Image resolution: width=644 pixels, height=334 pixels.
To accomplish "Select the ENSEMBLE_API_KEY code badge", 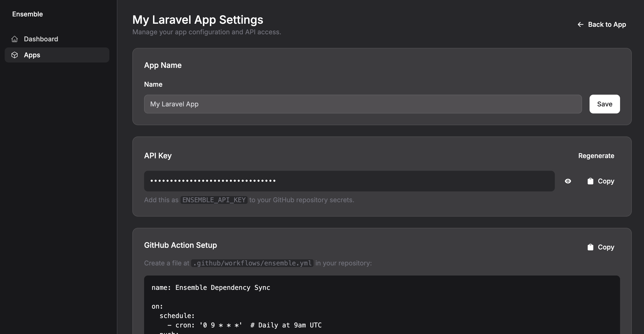I will [214, 200].
